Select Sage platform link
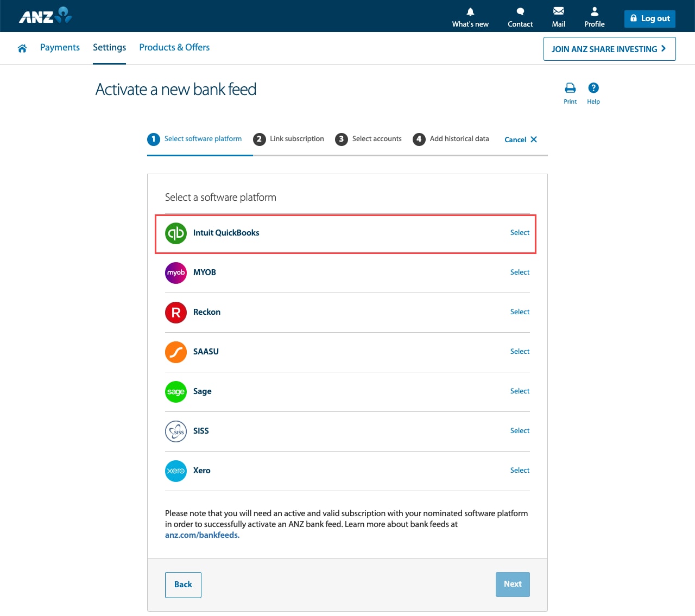 tap(520, 391)
